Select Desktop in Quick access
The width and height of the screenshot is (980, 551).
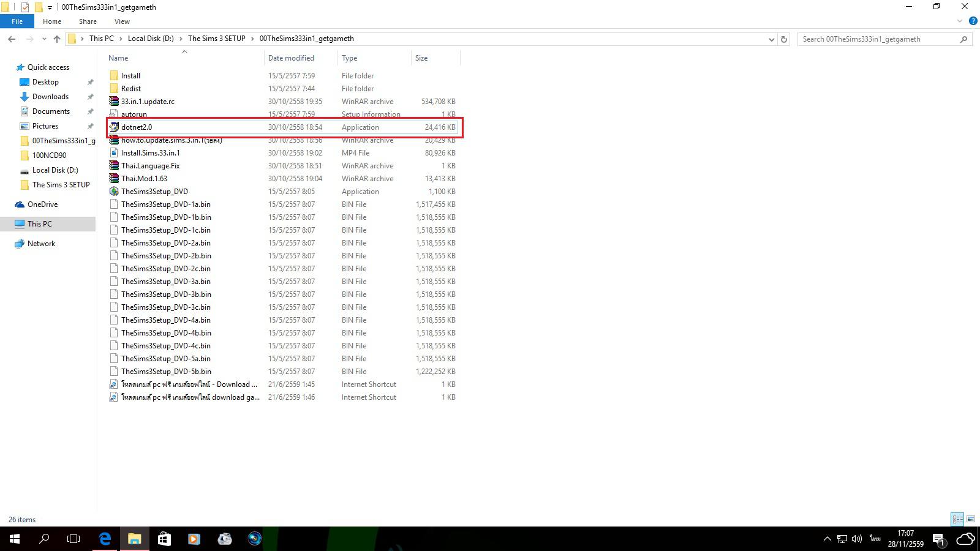(45, 82)
